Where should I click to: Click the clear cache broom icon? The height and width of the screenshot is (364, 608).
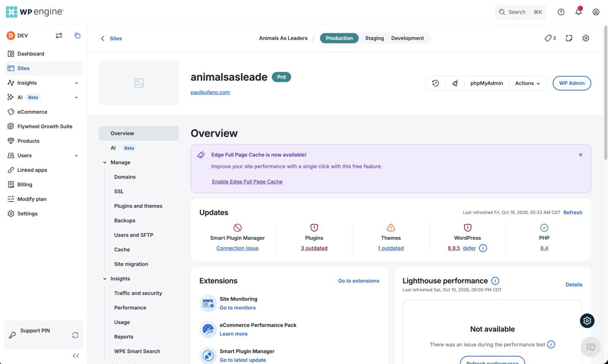455,83
